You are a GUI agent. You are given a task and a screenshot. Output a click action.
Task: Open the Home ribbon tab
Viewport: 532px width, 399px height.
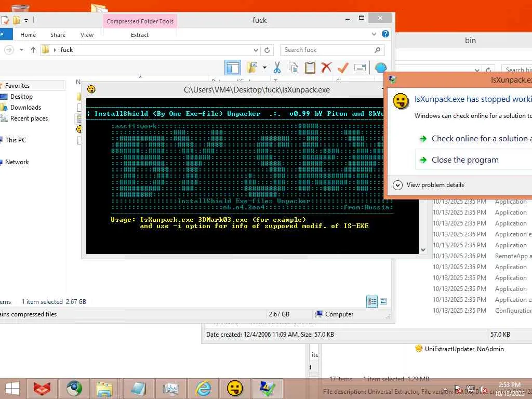click(28, 35)
